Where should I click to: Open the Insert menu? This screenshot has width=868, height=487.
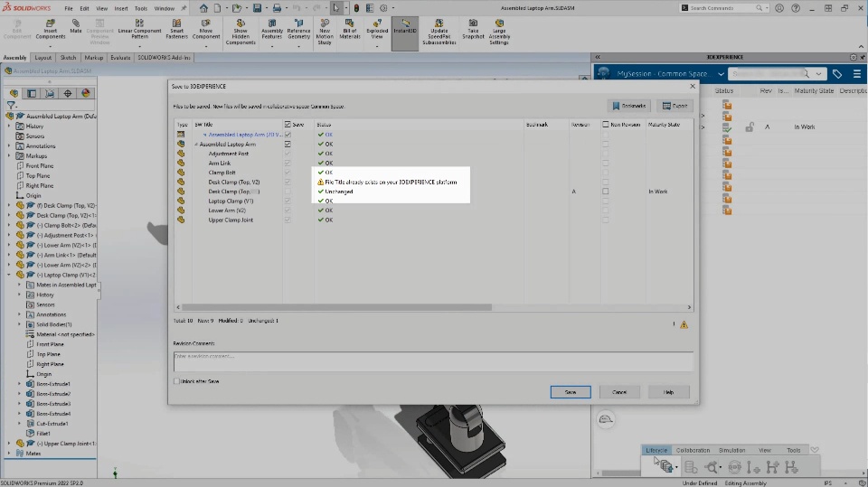pos(120,8)
